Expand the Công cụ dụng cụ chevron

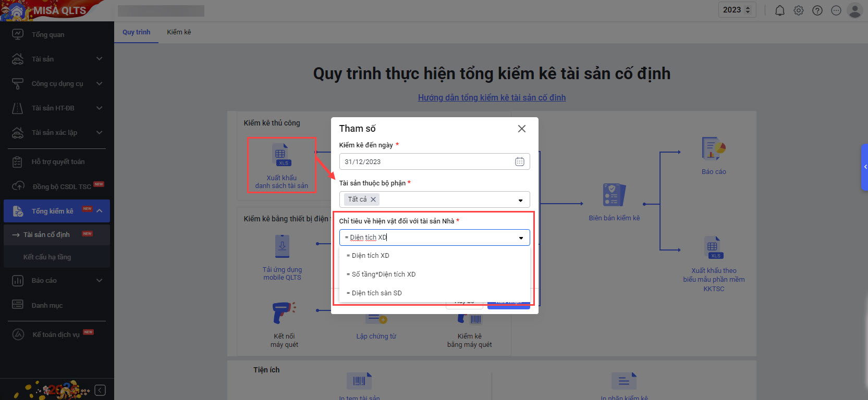(x=99, y=83)
